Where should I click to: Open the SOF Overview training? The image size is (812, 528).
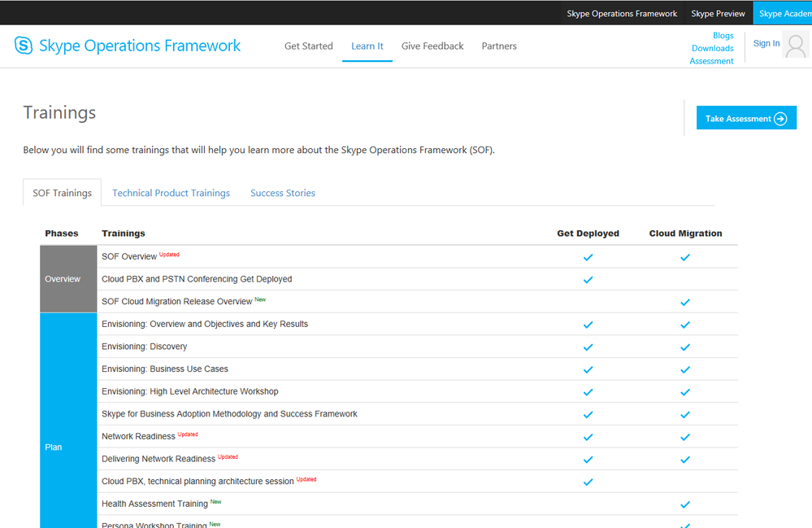tap(129, 256)
